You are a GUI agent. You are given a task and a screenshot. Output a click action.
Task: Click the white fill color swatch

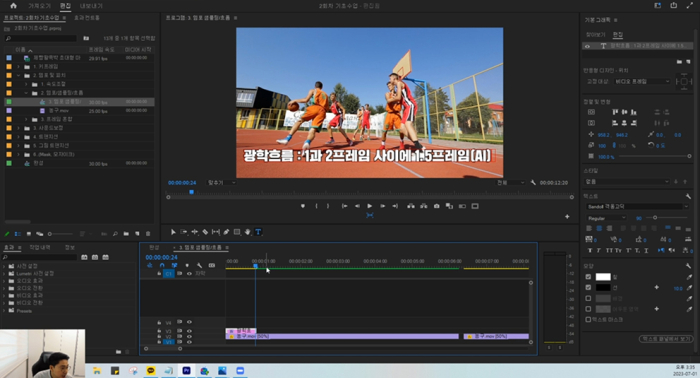pyautogui.click(x=603, y=277)
